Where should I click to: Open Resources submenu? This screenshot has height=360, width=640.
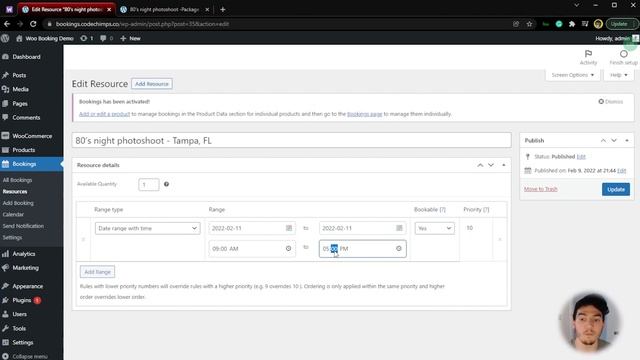pos(15,191)
